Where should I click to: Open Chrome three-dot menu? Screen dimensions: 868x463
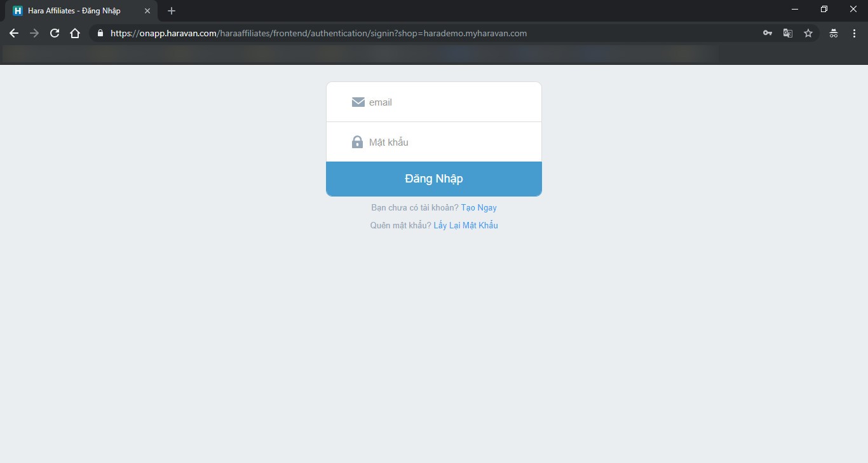point(854,33)
